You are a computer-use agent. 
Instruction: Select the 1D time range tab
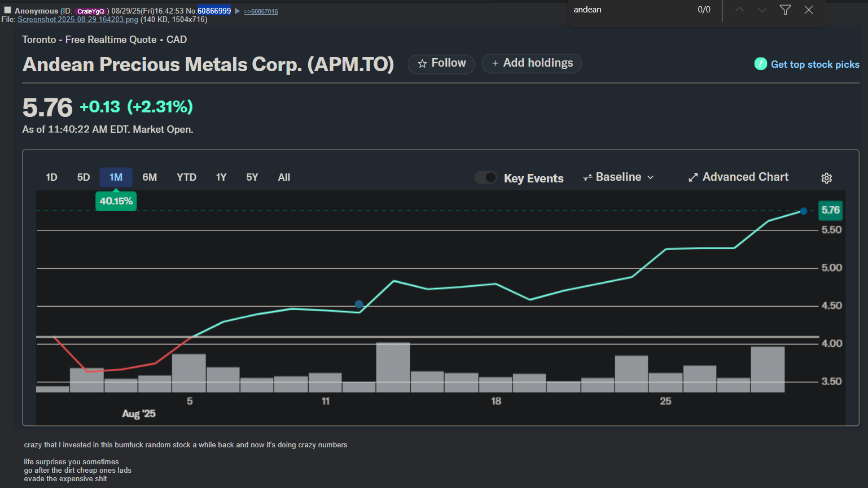tap(51, 177)
